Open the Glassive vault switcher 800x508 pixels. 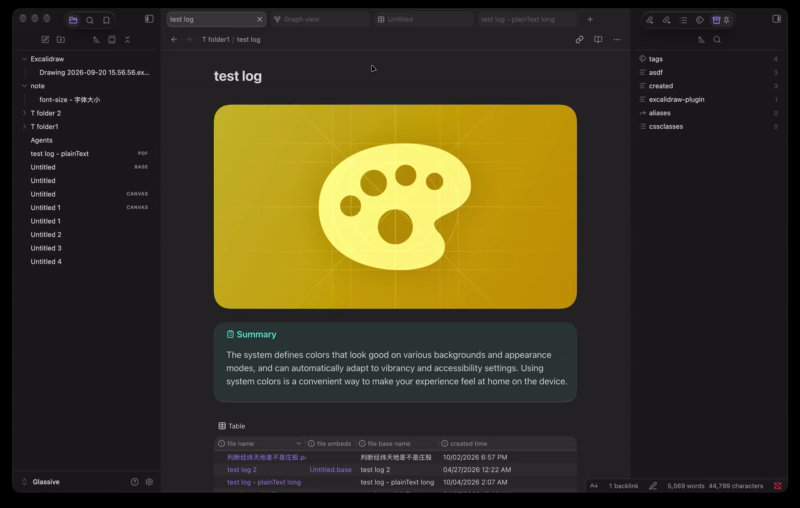[41, 482]
